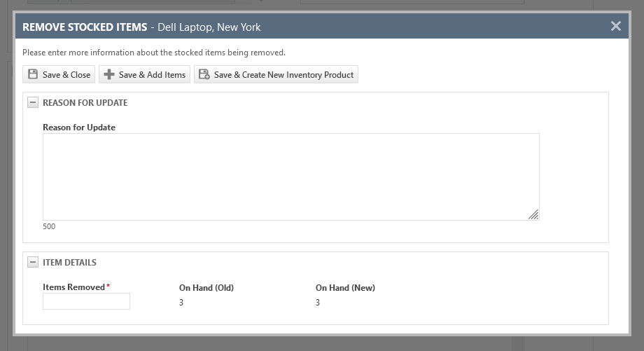Click the Save & Close button
The height and width of the screenshot is (351, 644).
59,74
